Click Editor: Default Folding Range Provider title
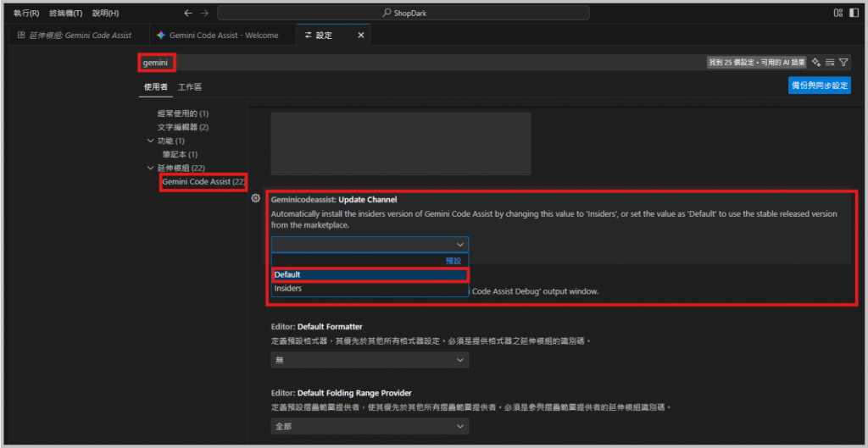 342,393
